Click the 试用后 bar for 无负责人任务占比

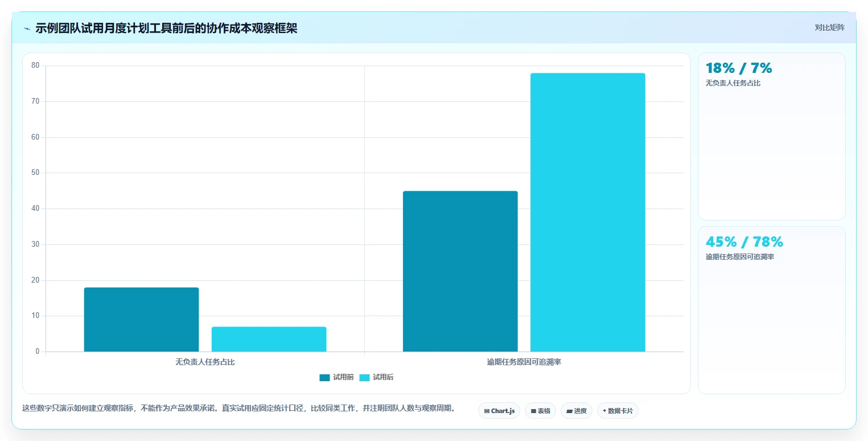[x=269, y=339]
